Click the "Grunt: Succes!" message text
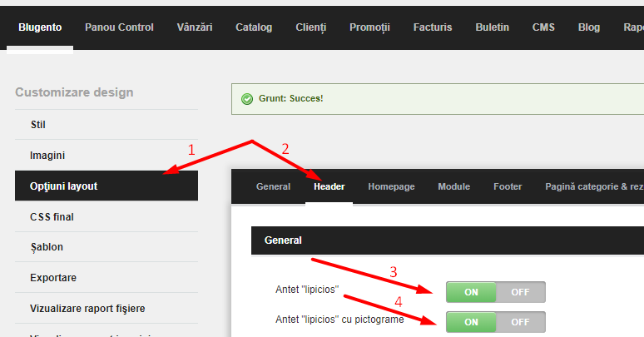644x337 pixels. 290,99
